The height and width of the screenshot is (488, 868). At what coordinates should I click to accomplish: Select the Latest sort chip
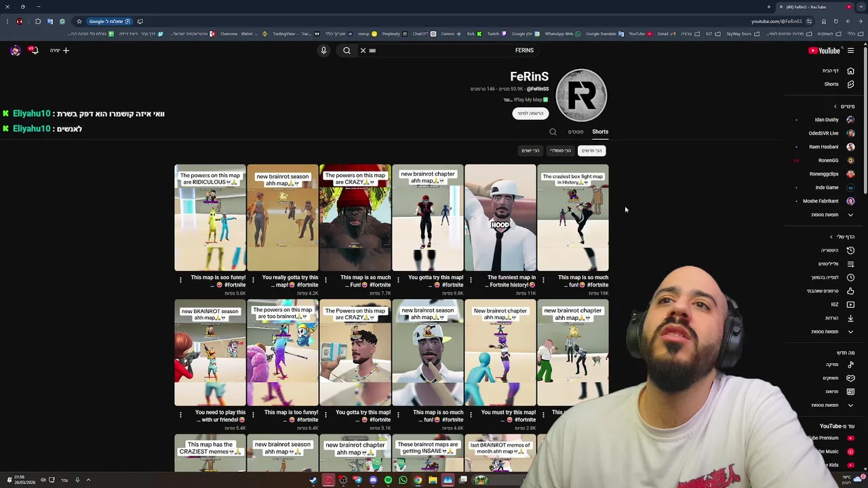[x=591, y=150]
